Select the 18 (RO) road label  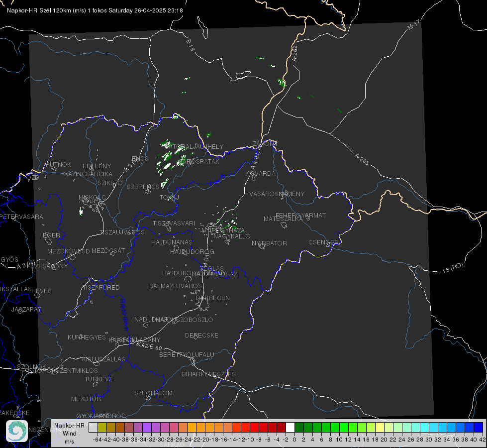453,268
